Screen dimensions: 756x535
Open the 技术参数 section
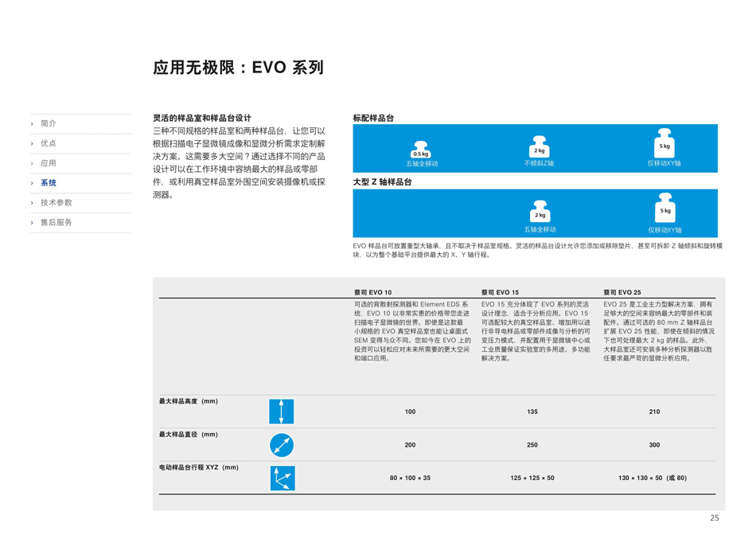pyautogui.click(x=57, y=202)
